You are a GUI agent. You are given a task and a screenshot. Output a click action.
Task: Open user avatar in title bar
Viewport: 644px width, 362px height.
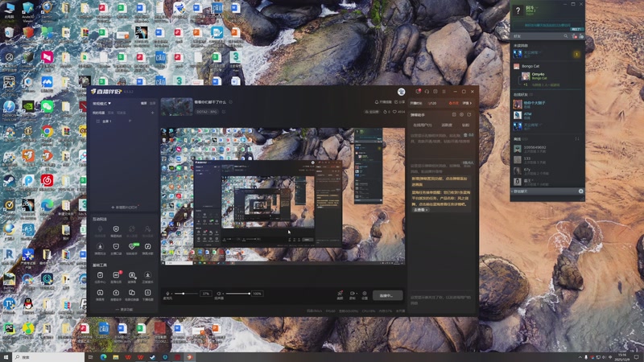pyautogui.click(x=401, y=92)
